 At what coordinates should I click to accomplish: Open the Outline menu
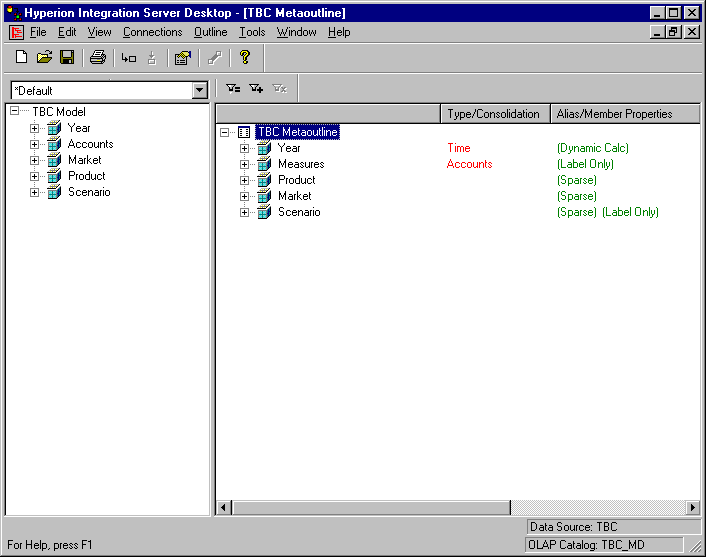tap(211, 32)
